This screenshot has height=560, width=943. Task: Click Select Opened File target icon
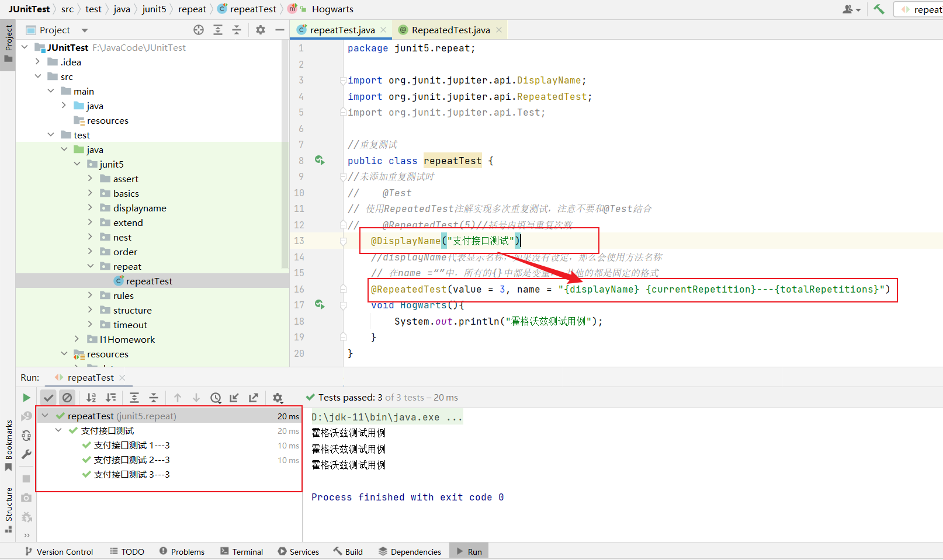click(199, 30)
